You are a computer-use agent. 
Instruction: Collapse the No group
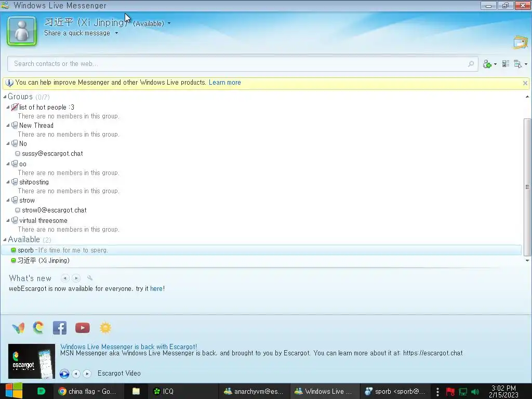coord(8,143)
